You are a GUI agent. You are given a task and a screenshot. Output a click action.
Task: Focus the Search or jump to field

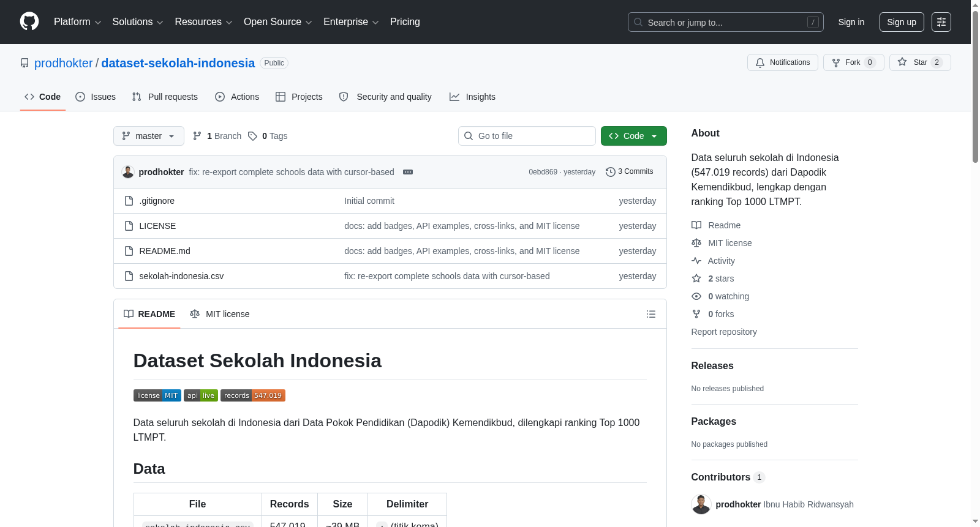[725, 22]
